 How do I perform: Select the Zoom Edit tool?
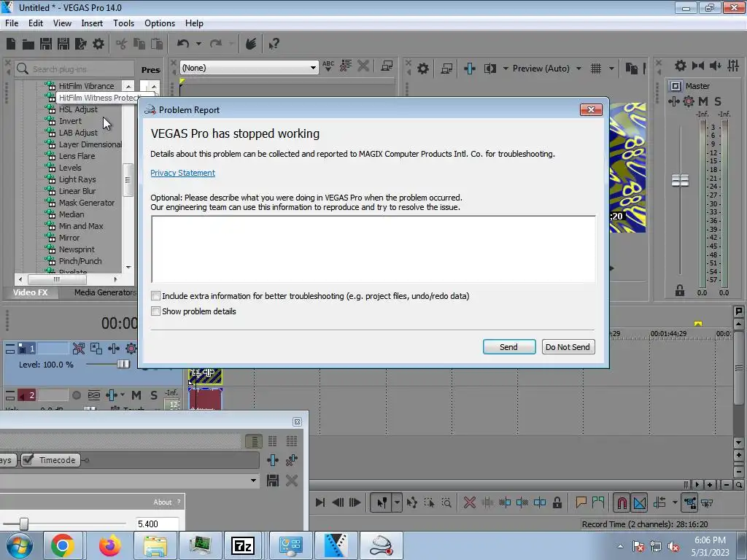(446, 502)
